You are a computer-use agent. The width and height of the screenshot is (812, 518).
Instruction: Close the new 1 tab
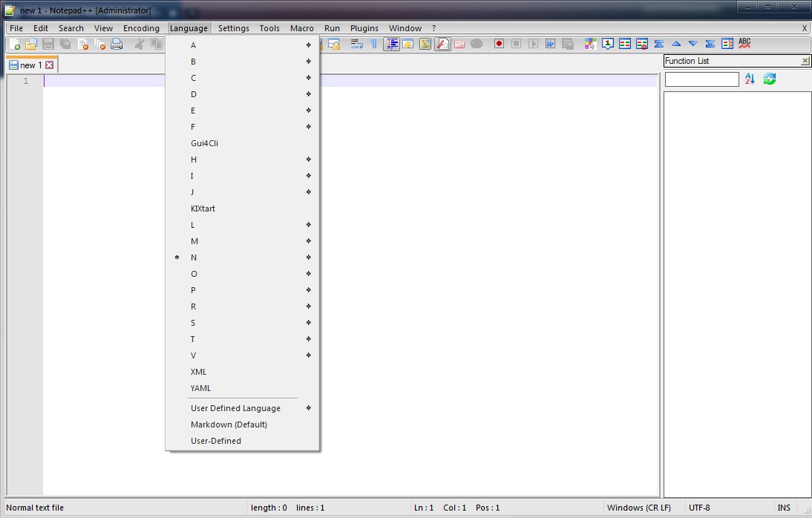(x=49, y=65)
